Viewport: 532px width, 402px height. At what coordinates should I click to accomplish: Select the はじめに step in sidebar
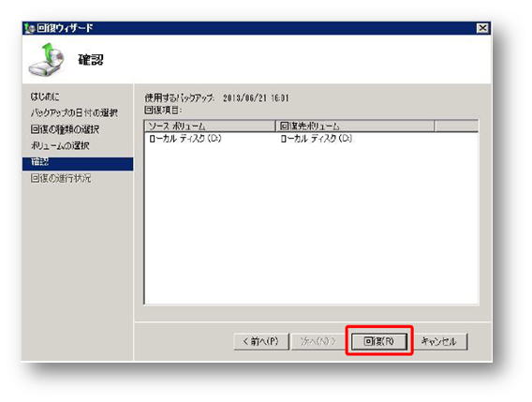[45, 97]
